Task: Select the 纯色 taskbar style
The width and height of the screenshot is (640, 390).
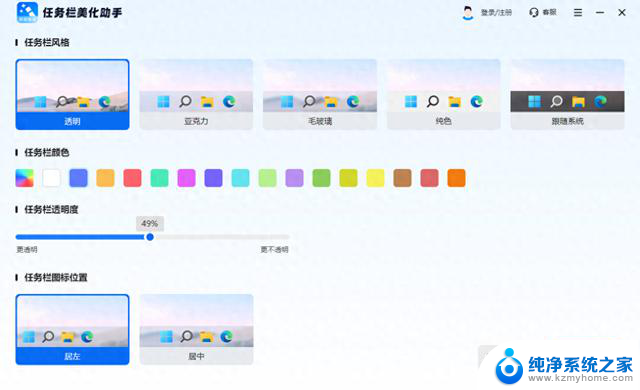Action: pos(444,95)
